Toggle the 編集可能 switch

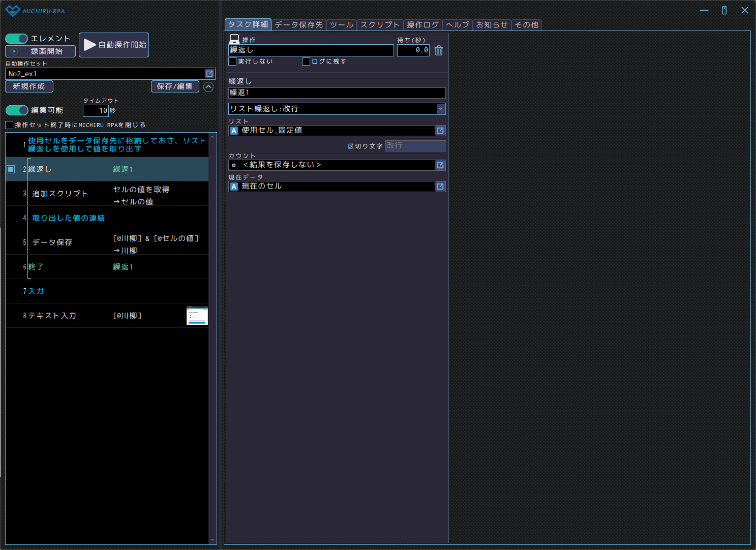click(17, 110)
